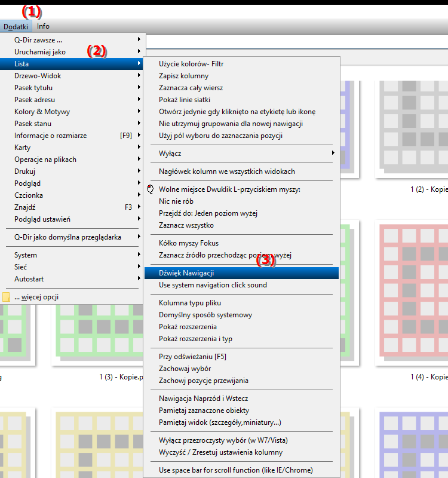Expand the Kolory & Motywy submenu
448x478 pixels.
pyautogui.click(x=72, y=112)
